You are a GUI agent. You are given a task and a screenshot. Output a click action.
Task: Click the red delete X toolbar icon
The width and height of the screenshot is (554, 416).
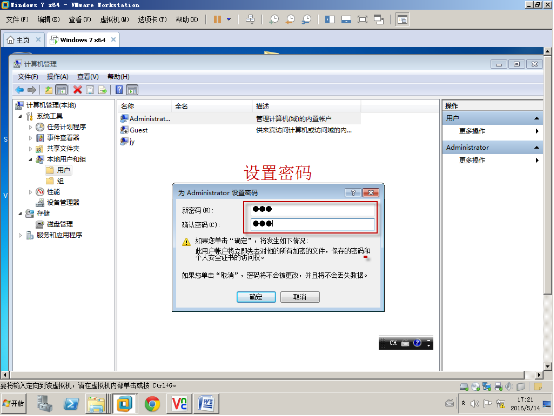77,90
